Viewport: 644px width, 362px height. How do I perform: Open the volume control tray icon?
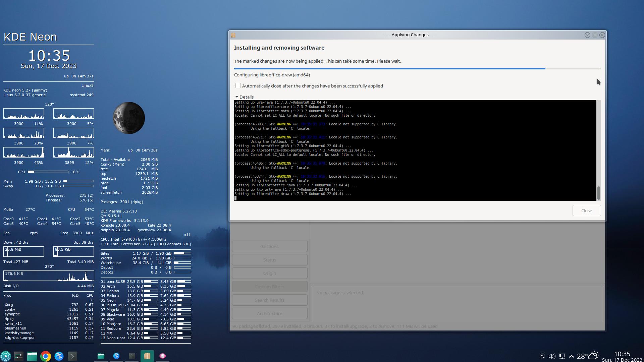point(552,356)
